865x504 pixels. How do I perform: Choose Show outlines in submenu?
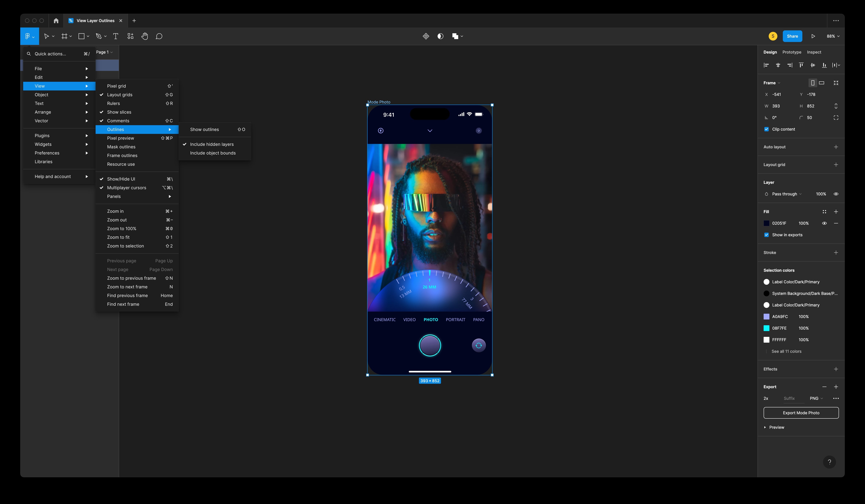[204, 129]
